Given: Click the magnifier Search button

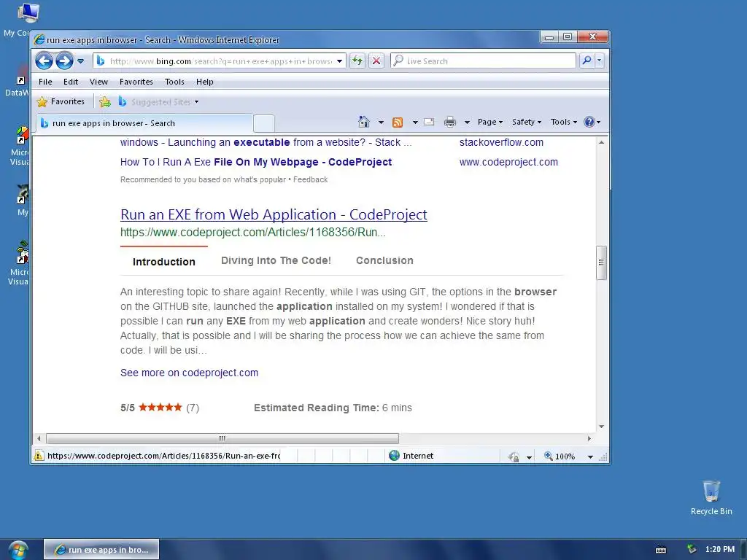Looking at the screenshot, I should [x=587, y=61].
